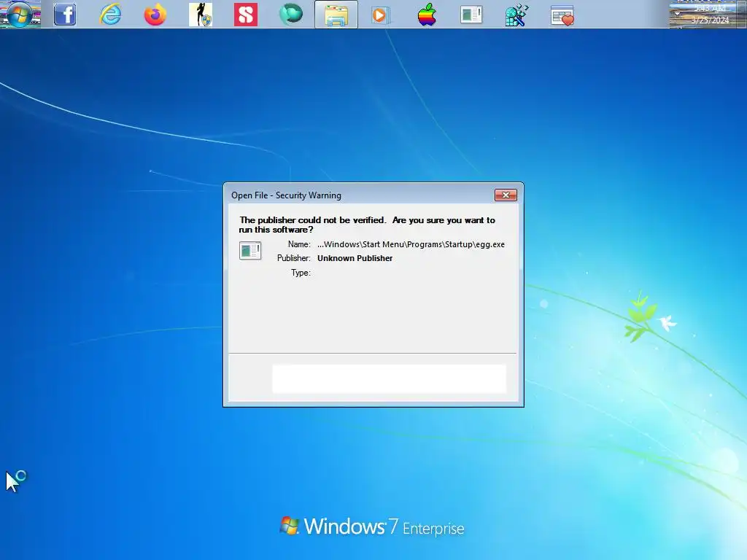
Task: Click the file icon inside Security Warning dialog
Action: [x=250, y=251]
